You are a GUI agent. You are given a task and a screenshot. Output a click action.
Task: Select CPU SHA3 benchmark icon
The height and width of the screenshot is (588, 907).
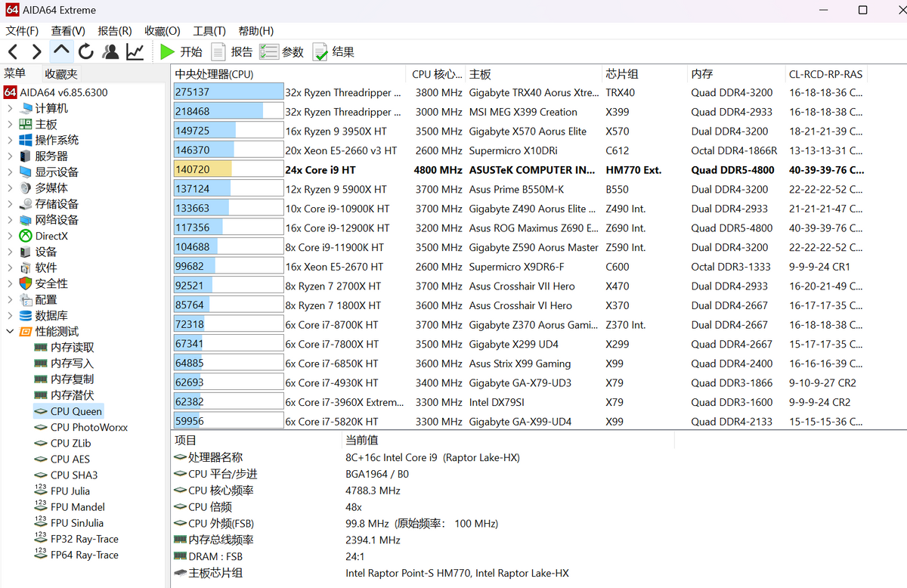(x=41, y=475)
